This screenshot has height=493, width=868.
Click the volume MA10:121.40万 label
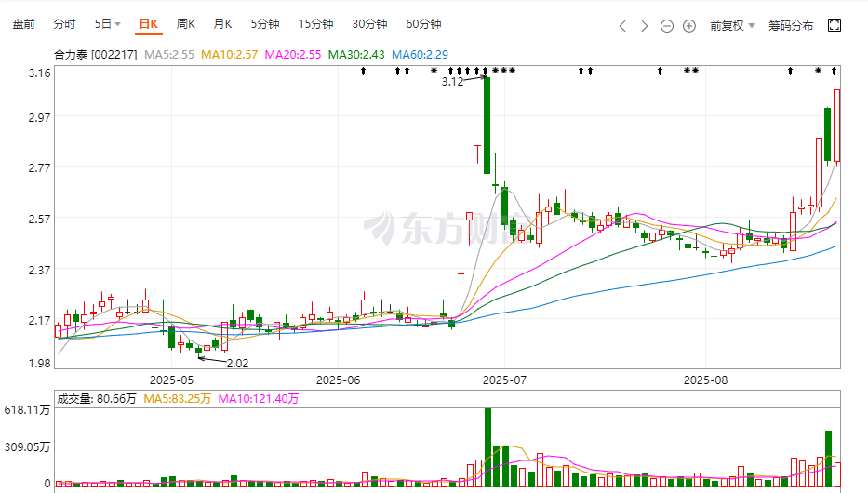click(x=258, y=399)
